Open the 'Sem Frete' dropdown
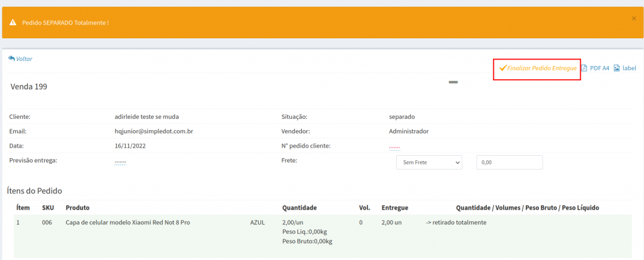The image size is (644, 260). (428, 163)
